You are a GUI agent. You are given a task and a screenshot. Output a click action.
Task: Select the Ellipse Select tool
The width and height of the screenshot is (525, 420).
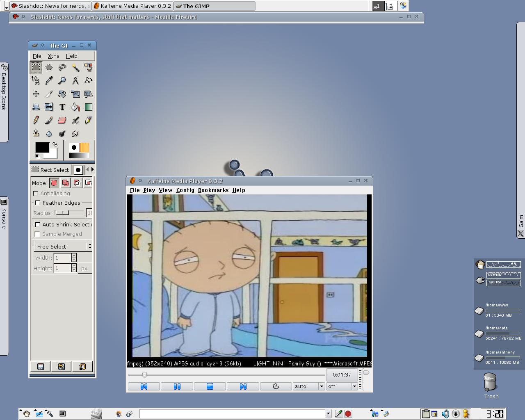coord(49,67)
